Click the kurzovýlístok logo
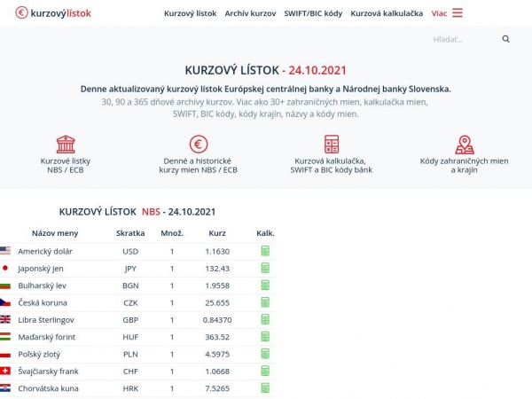 [x=53, y=13]
